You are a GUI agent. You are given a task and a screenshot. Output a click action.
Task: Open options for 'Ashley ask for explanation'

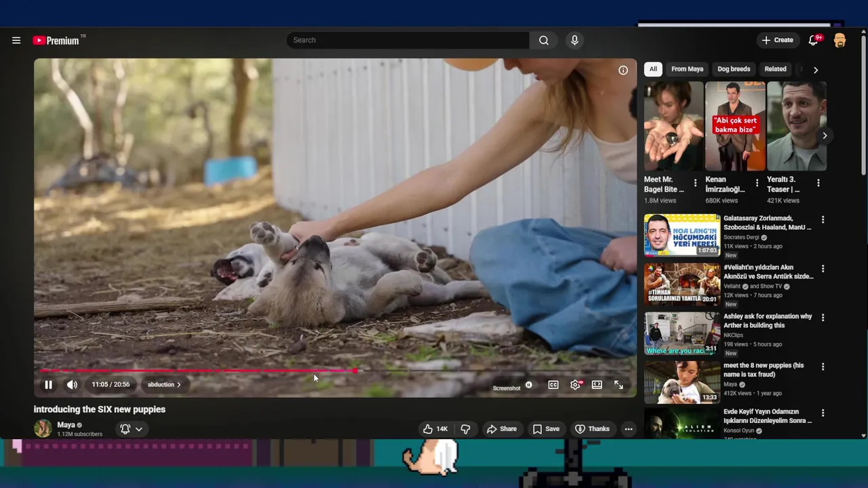(x=823, y=318)
